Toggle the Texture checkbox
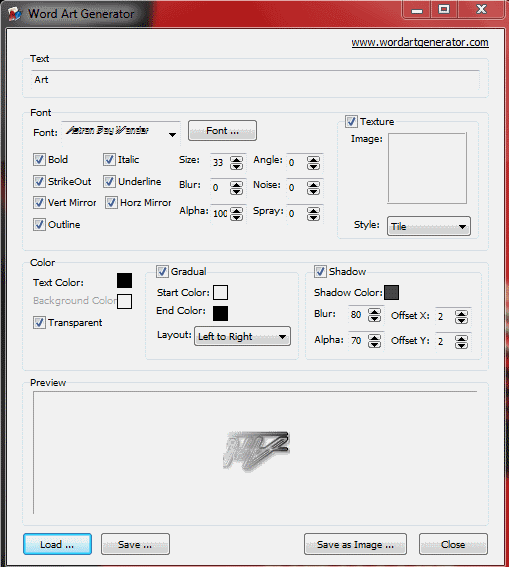 [351, 121]
